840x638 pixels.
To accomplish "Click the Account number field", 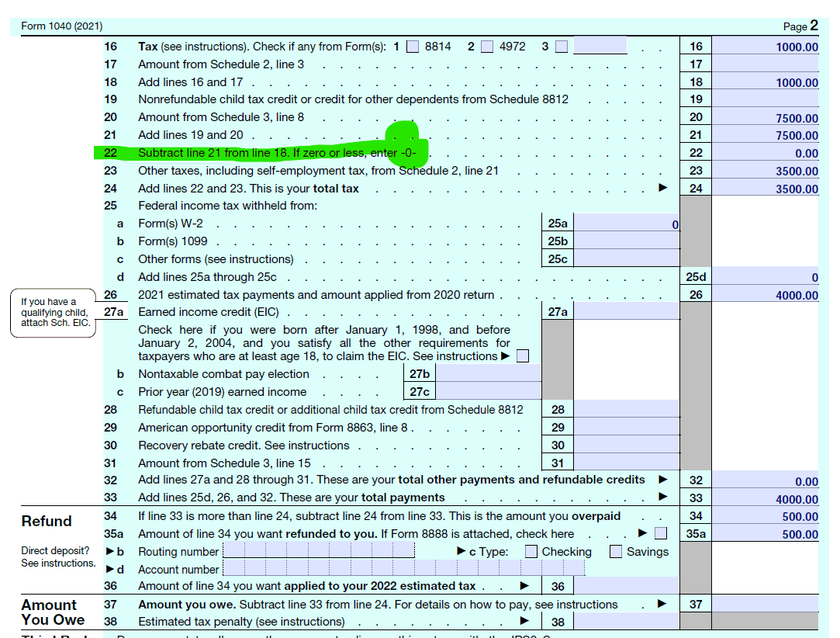I will click(x=403, y=569).
